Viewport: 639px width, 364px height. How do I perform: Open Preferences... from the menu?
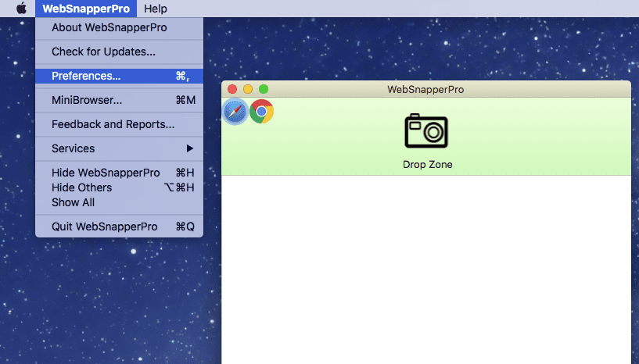119,76
